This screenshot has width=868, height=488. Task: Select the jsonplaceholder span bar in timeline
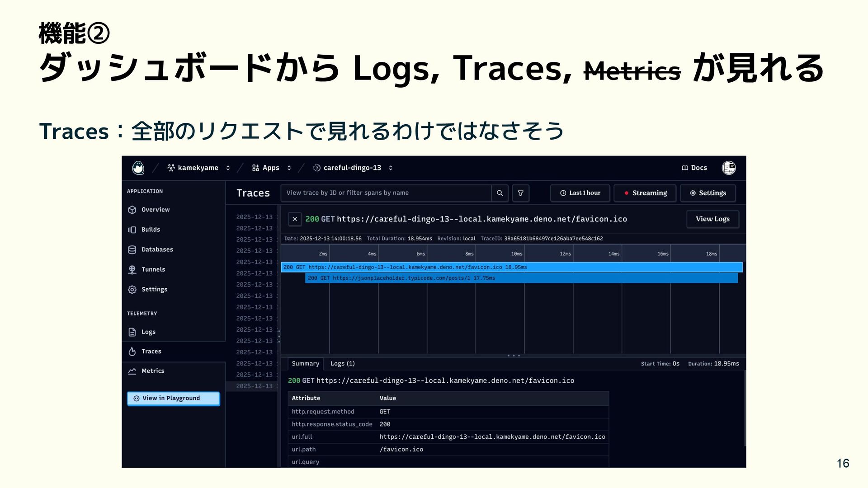521,278
